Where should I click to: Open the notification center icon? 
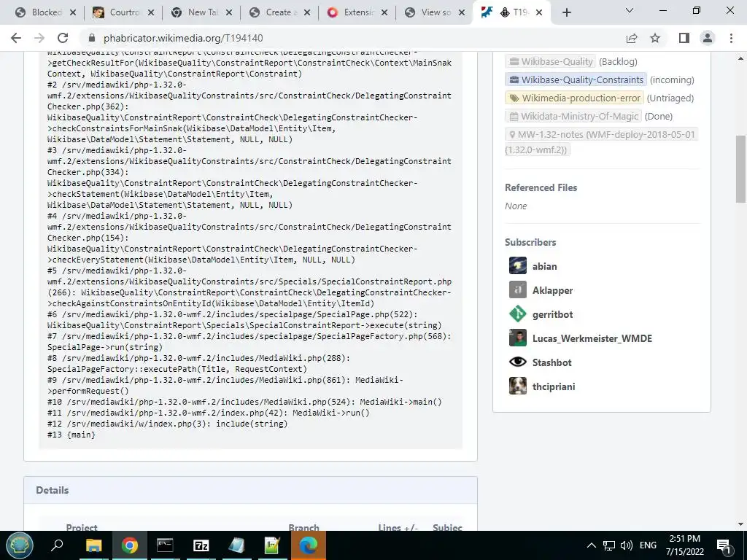pyautogui.click(x=724, y=545)
